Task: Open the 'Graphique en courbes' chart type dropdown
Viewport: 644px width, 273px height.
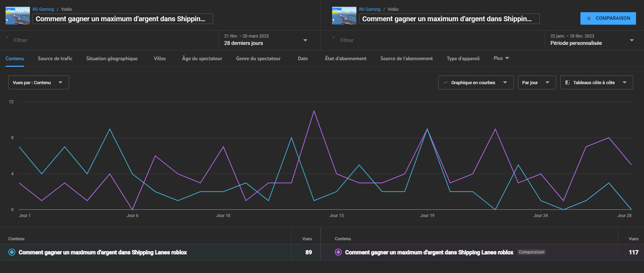Action: [476, 82]
